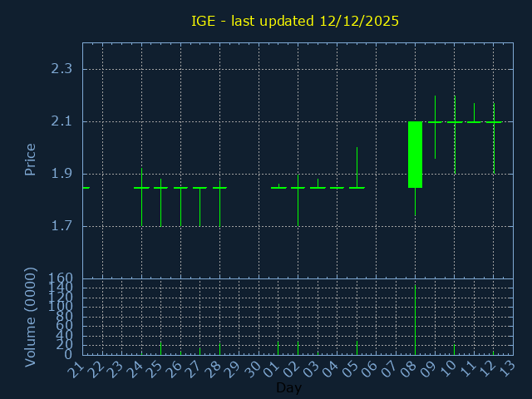Viewport: 532px width, 399px height.
Task: Select the day 02 candlestick
Action: point(298,188)
